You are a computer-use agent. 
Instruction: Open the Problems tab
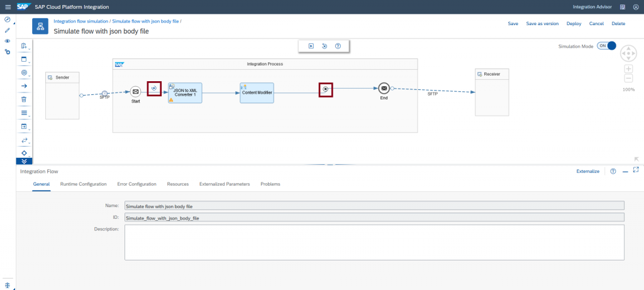click(x=270, y=184)
